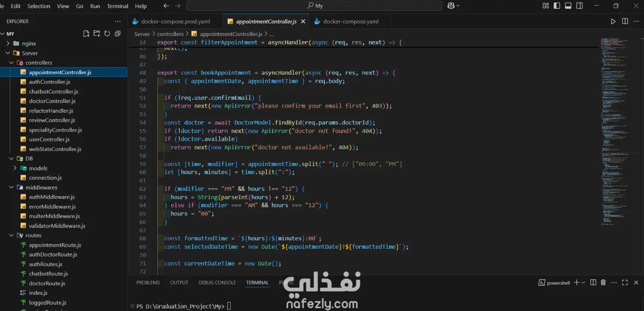Open the View menu
This screenshot has width=644, height=311.
click(63, 6)
